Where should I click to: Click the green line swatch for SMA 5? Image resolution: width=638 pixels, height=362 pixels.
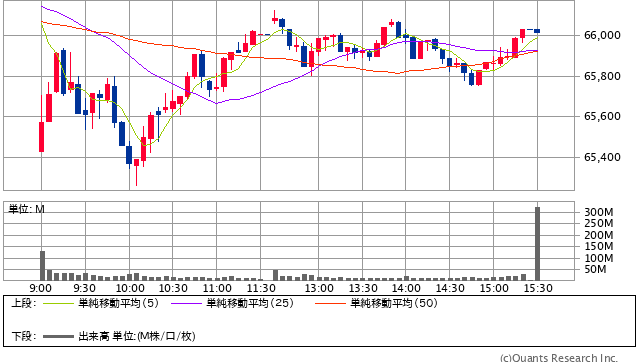tap(58, 303)
